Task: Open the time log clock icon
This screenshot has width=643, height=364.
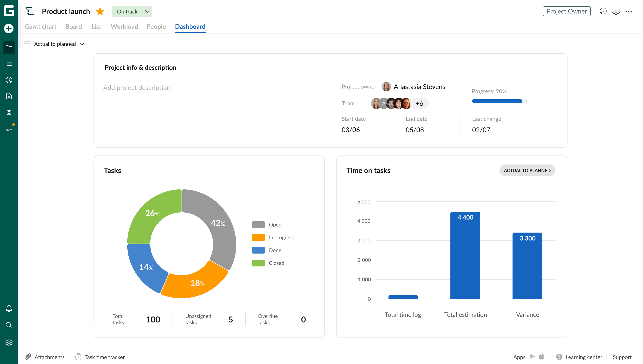Action: coord(9,80)
